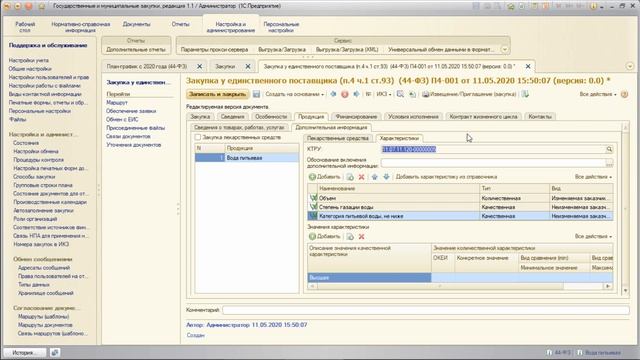Move characteristic up with blue arrow
Viewport: 640px width, 360px height.
(374, 177)
